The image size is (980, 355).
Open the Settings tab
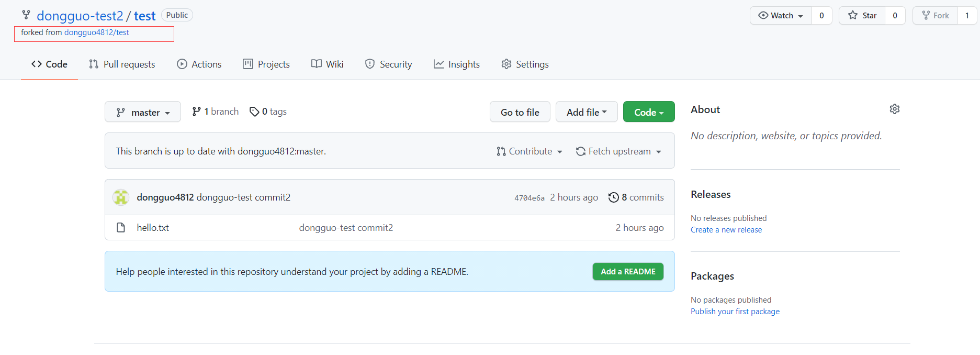(525, 64)
